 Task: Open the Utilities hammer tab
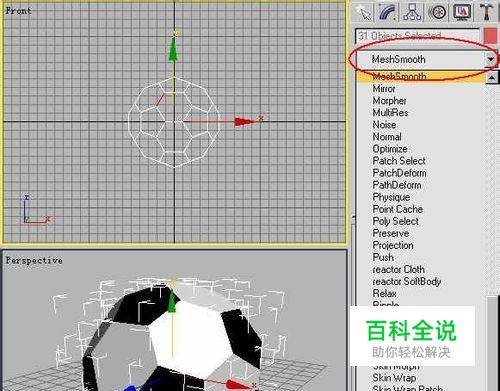[x=486, y=12]
